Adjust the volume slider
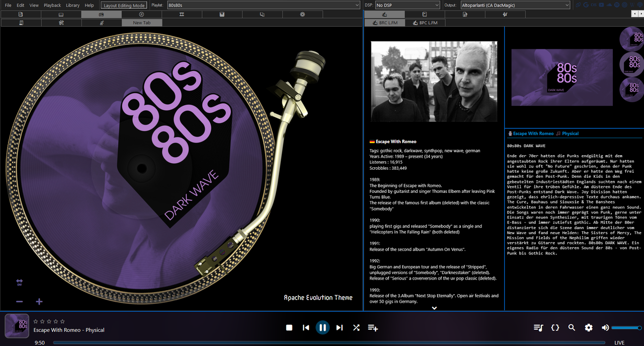 click(627, 327)
